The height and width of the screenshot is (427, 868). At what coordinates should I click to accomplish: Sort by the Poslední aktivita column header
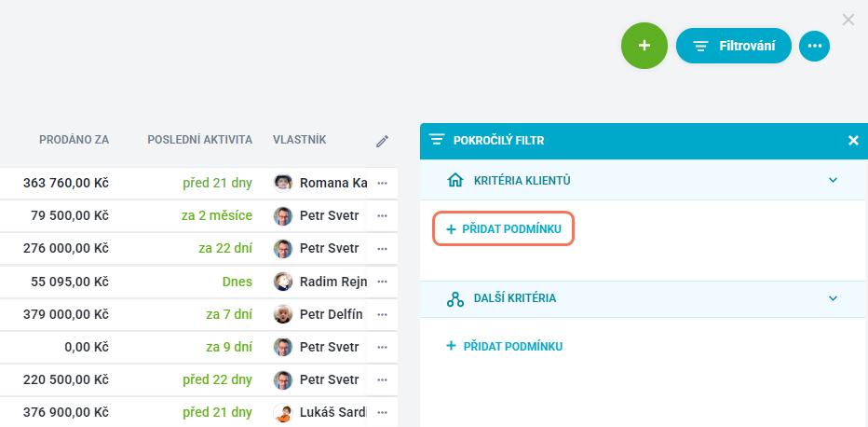[x=200, y=140]
